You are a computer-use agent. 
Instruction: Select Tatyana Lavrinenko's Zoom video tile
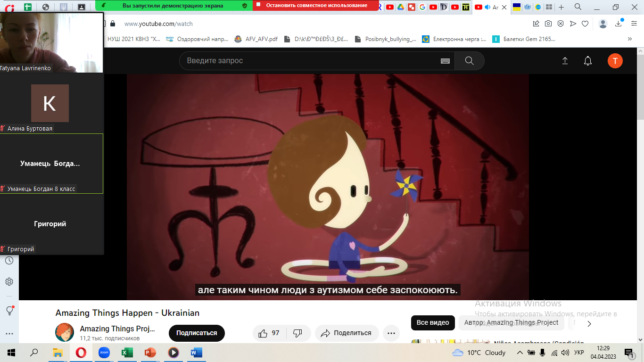[x=51, y=42]
